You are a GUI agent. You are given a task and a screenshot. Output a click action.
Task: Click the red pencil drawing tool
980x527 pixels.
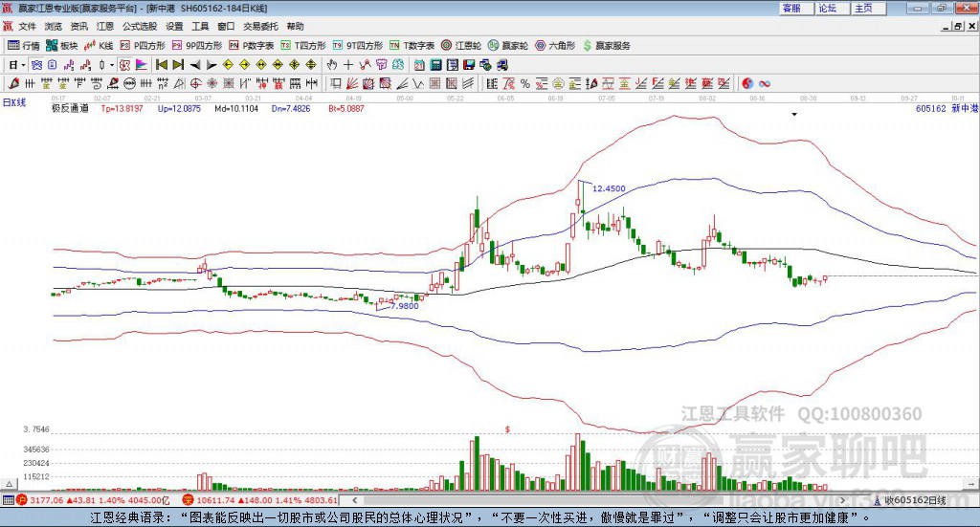point(13,83)
